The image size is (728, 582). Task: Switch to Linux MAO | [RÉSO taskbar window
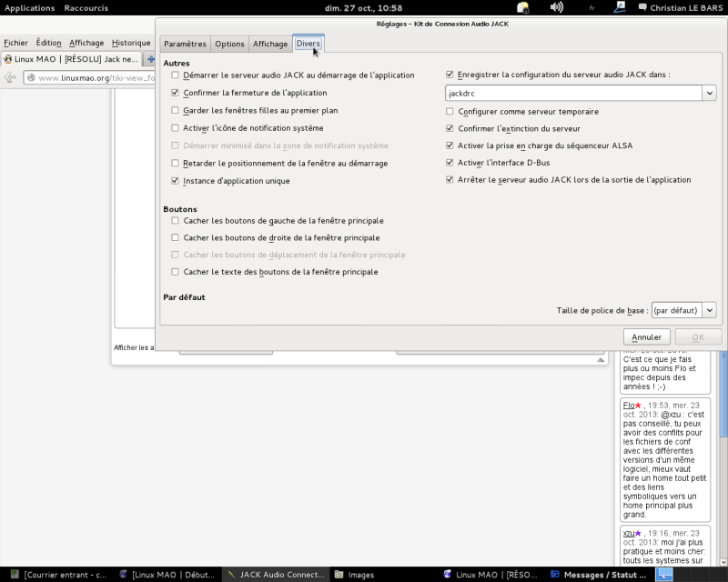pos(490,575)
